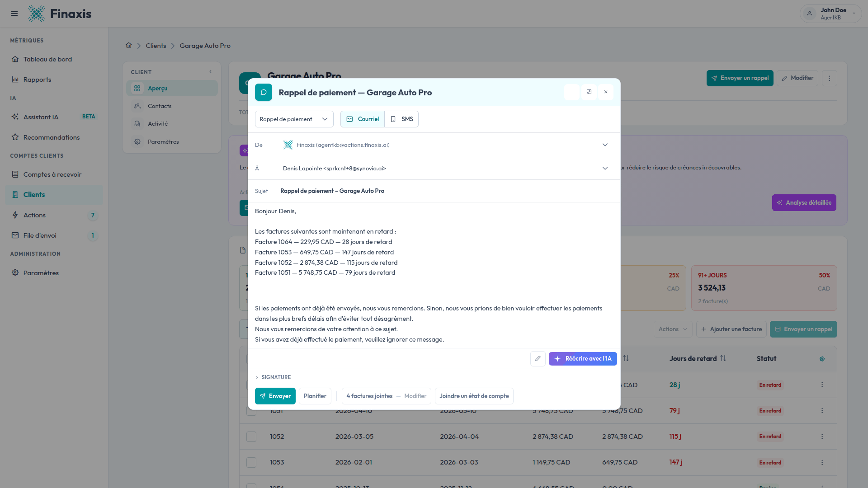Select Aperçu client tab
Viewport: 868px width, 488px height.
coord(172,88)
